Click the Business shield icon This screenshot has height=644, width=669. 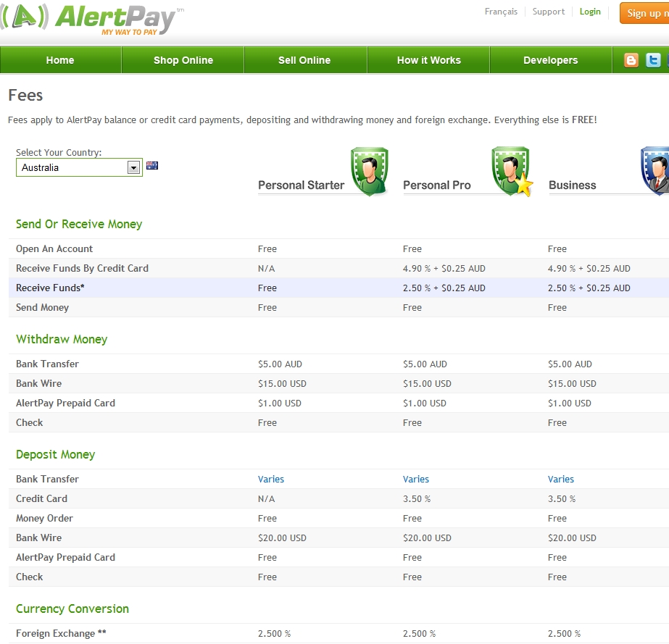(x=655, y=172)
